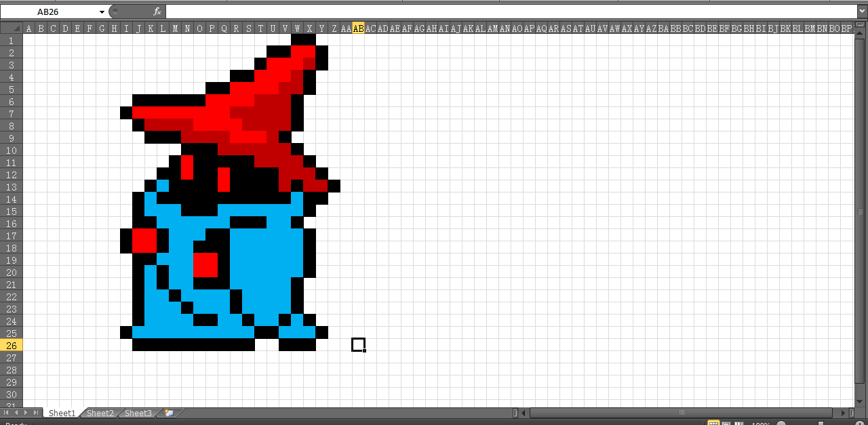The height and width of the screenshot is (425, 868).
Task: Click the tab-bar split handle beside the horizontal scrollbar
Action: tap(516, 413)
